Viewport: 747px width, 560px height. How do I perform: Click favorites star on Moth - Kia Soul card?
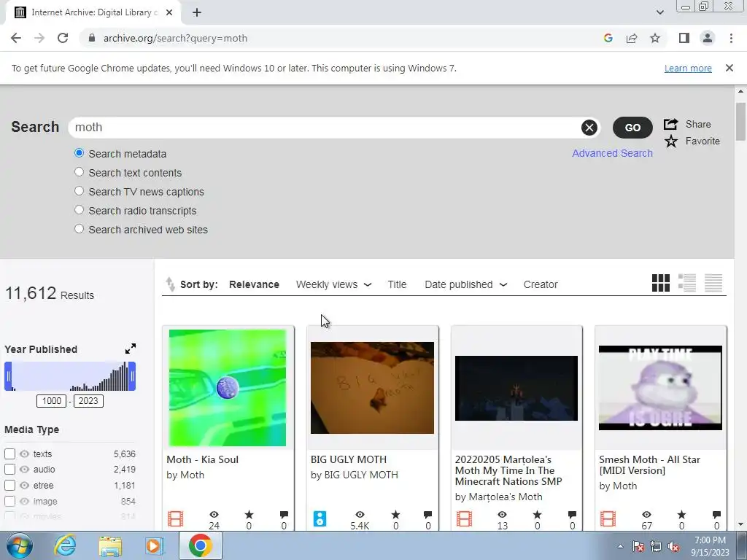click(249, 514)
